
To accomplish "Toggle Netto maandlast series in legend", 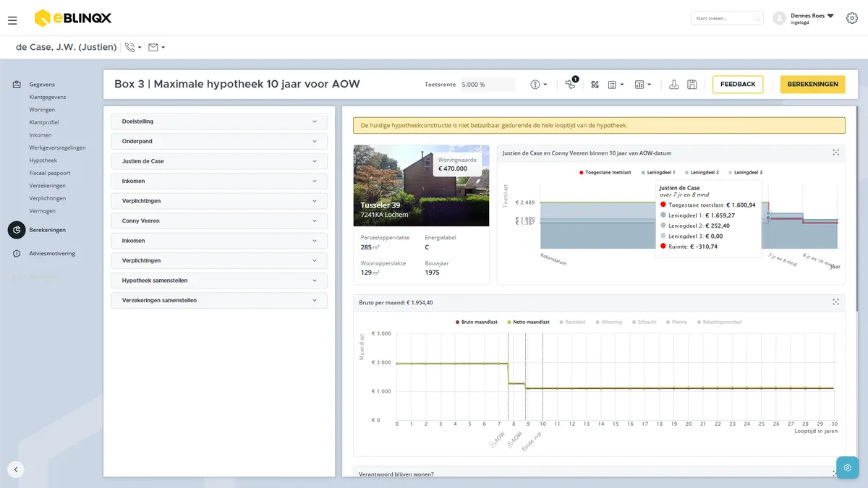I will coord(529,322).
